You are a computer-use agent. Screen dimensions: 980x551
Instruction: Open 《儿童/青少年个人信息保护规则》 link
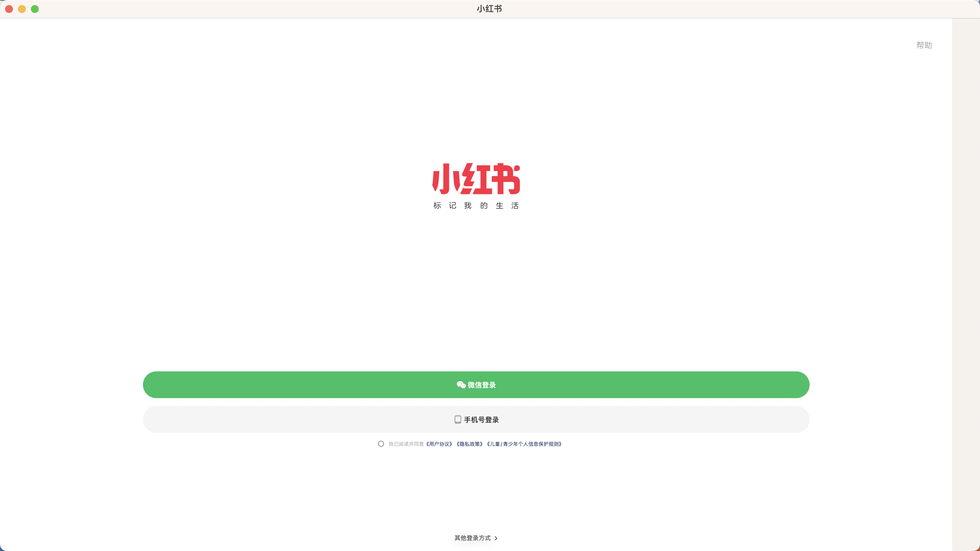click(524, 444)
